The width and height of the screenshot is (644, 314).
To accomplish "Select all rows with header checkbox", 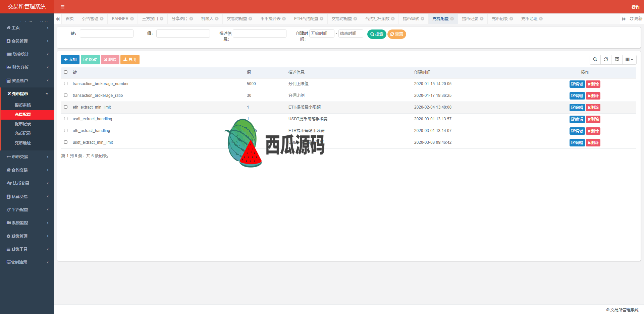I will 66,72.
